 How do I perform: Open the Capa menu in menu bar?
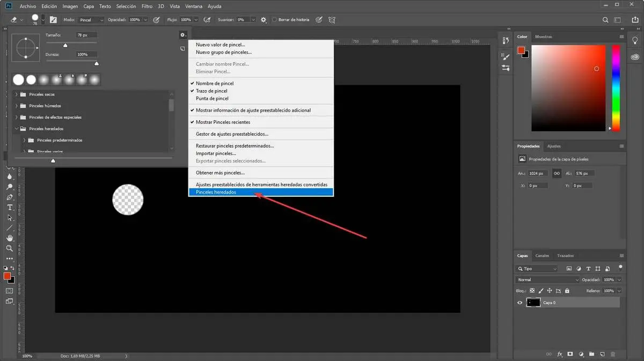89,6
